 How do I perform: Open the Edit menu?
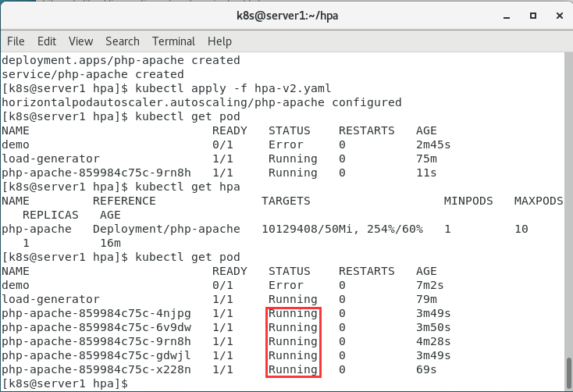[47, 41]
